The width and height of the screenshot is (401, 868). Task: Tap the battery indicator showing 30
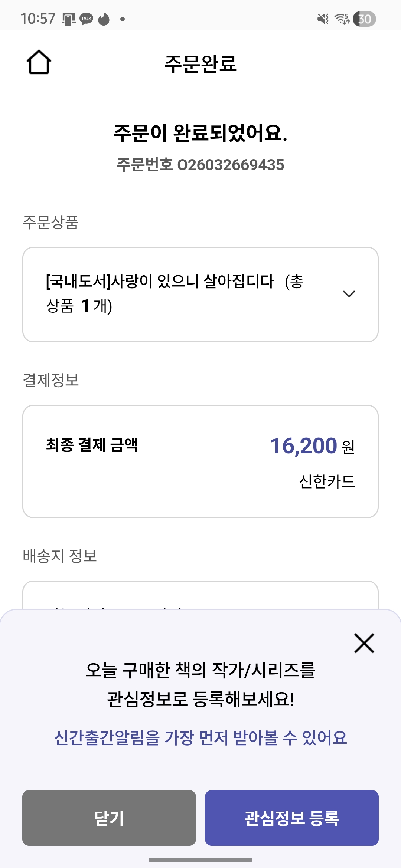pos(364,19)
